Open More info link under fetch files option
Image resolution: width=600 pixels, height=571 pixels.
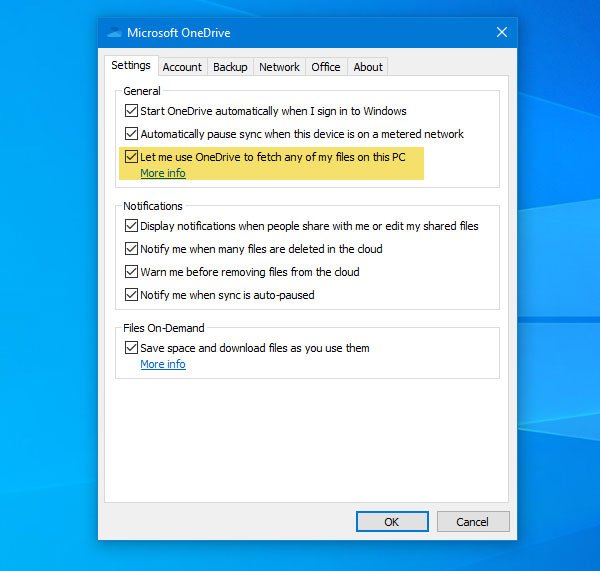(163, 173)
